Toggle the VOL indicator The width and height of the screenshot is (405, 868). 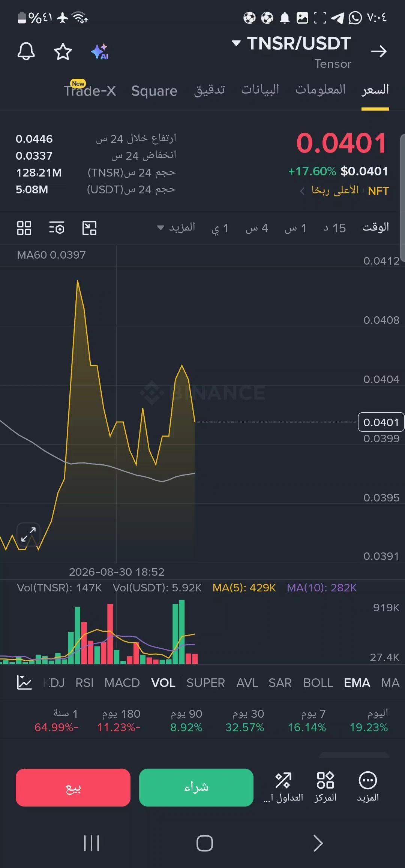pyautogui.click(x=163, y=682)
